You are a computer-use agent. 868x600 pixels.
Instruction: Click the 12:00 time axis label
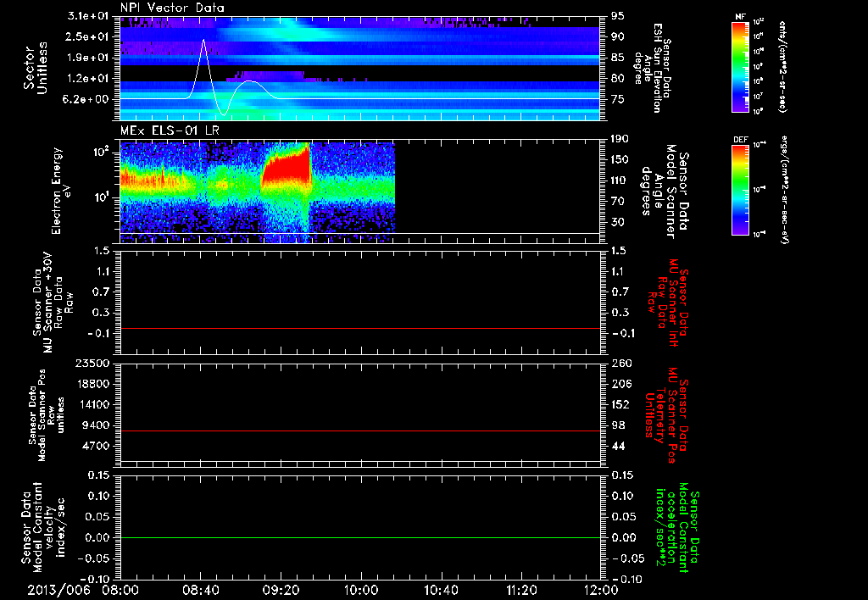(x=601, y=590)
